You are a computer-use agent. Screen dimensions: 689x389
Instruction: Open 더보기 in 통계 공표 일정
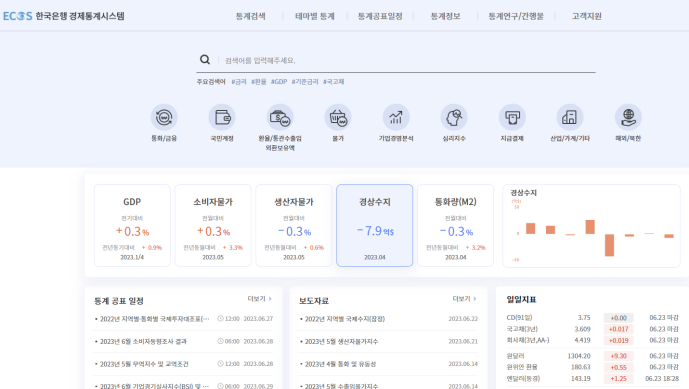[x=259, y=299]
